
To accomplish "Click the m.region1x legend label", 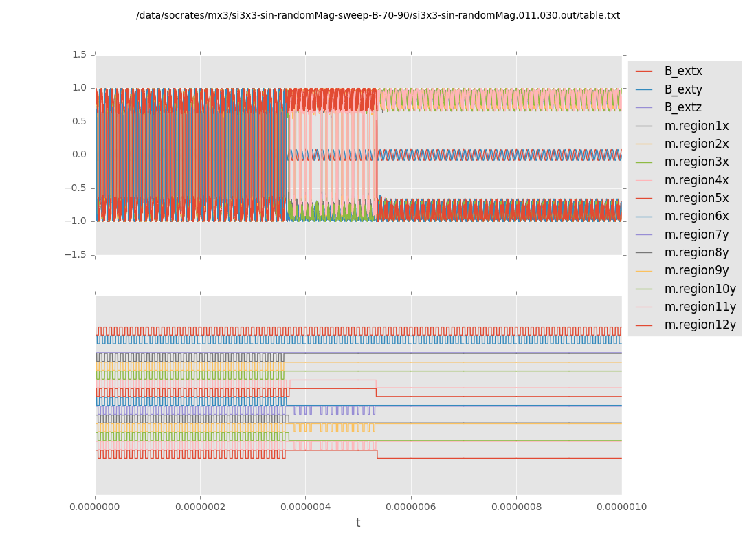I will [696, 126].
